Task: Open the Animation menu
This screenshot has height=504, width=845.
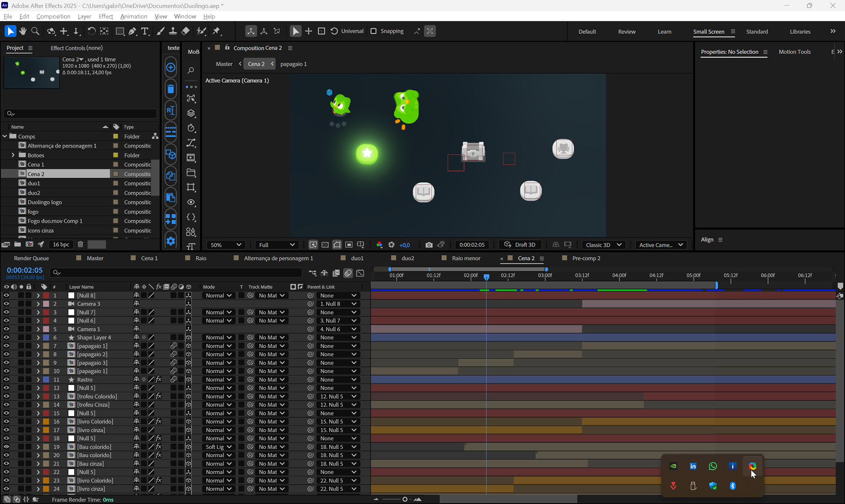Action: (x=133, y=16)
